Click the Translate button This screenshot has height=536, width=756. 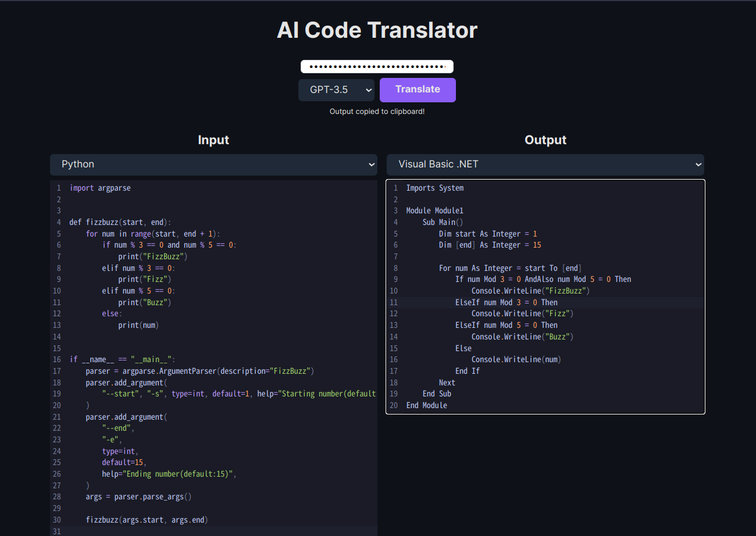pos(417,90)
